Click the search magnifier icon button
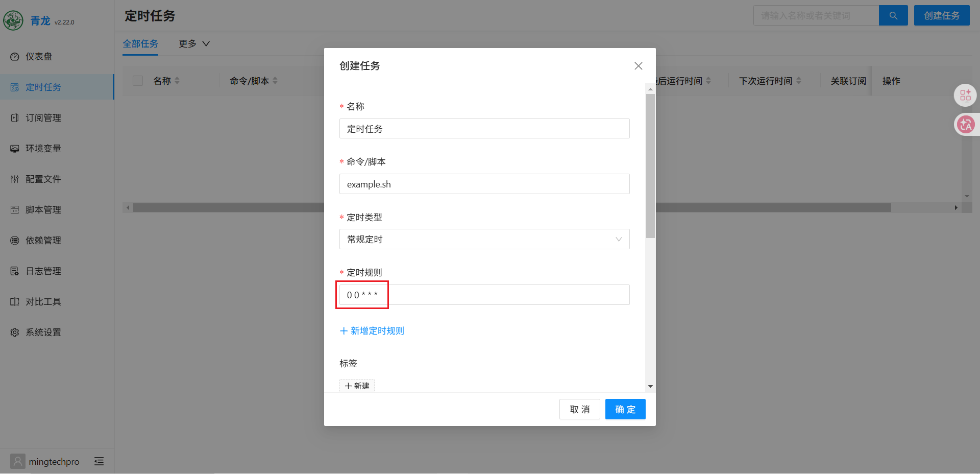 (893, 15)
